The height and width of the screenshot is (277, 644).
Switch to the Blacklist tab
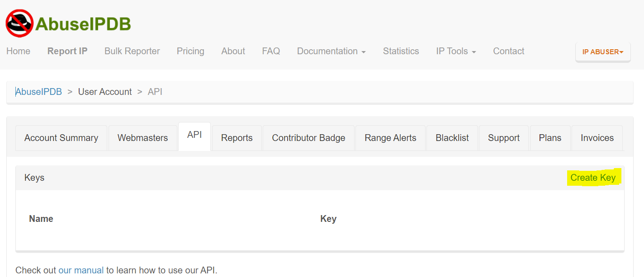tap(452, 138)
